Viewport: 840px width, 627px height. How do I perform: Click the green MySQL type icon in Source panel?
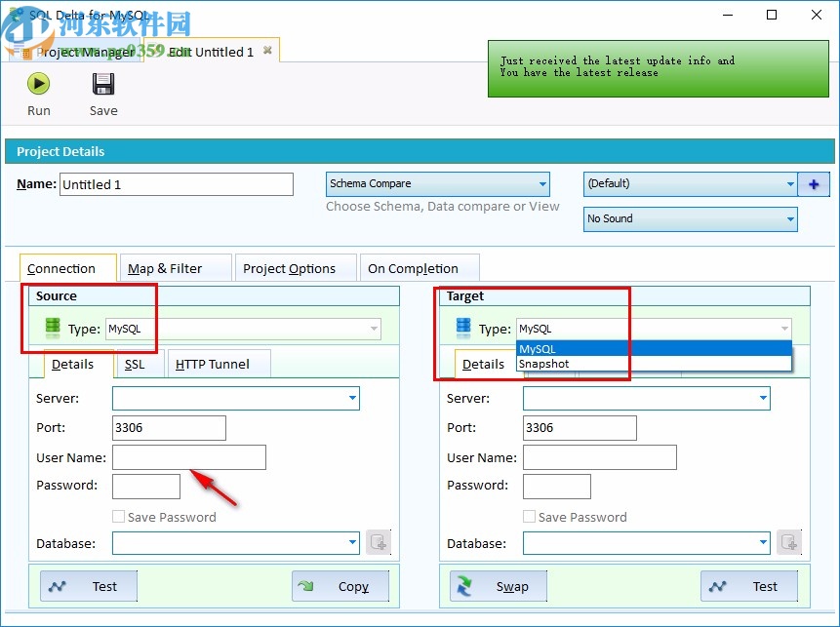point(52,327)
